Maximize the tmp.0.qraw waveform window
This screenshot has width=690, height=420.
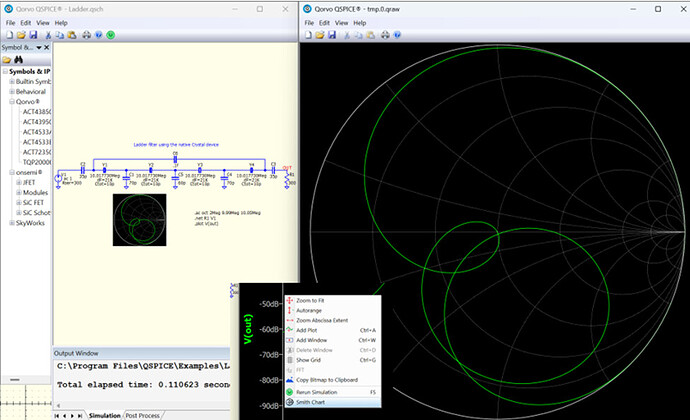[x=657, y=9]
